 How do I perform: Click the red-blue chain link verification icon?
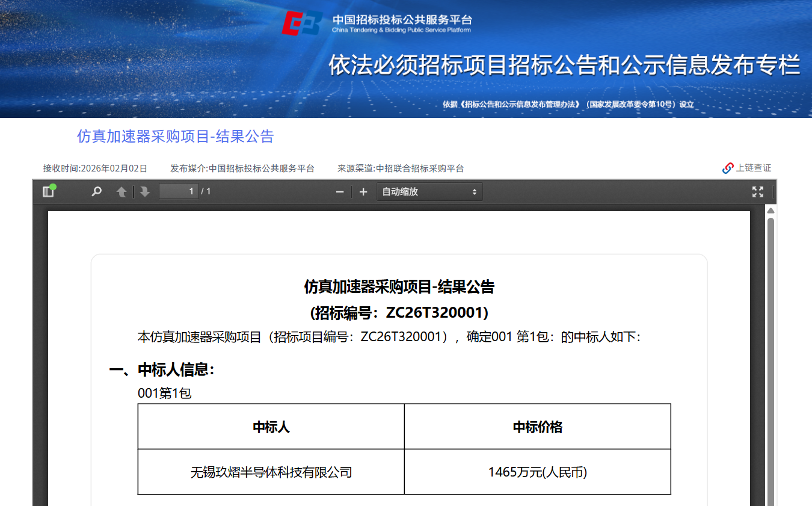(728, 168)
